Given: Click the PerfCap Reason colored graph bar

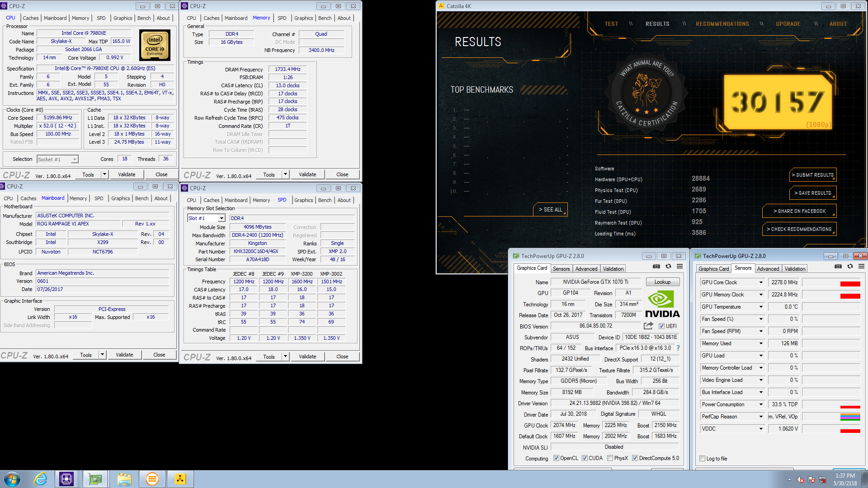Looking at the screenshot, I should (850, 417).
